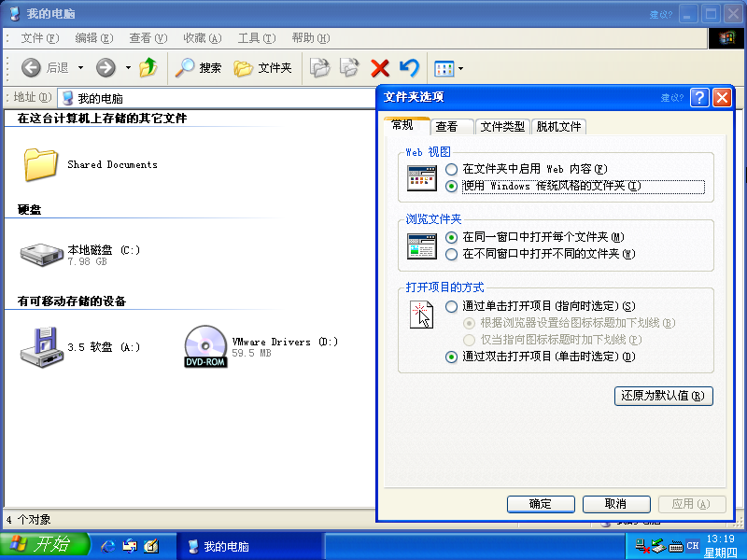Open the 工具 (T) menu

[256, 38]
